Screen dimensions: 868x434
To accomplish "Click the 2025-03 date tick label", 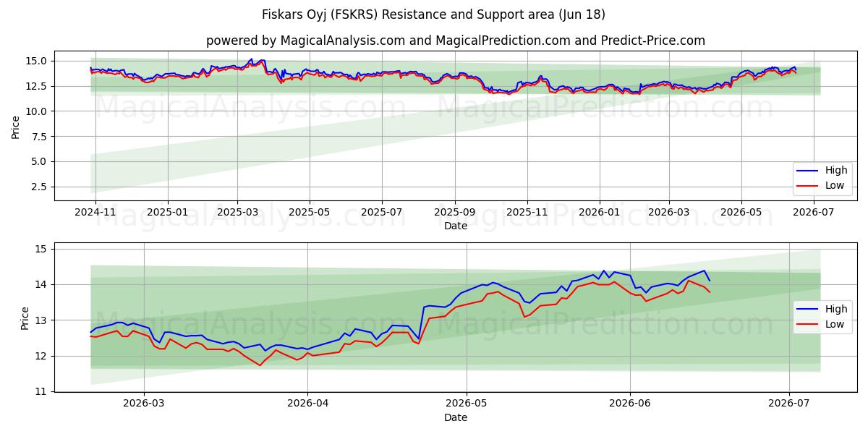I will tap(237, 212).
